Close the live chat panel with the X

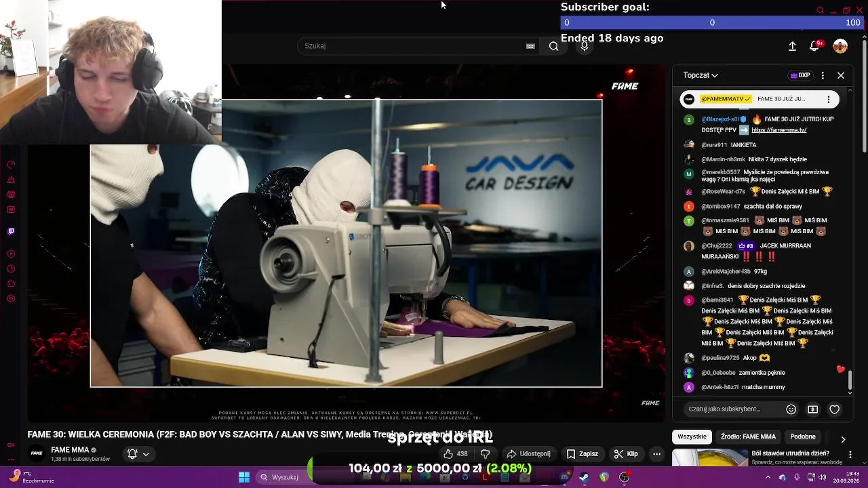click(x=841, y=75)
